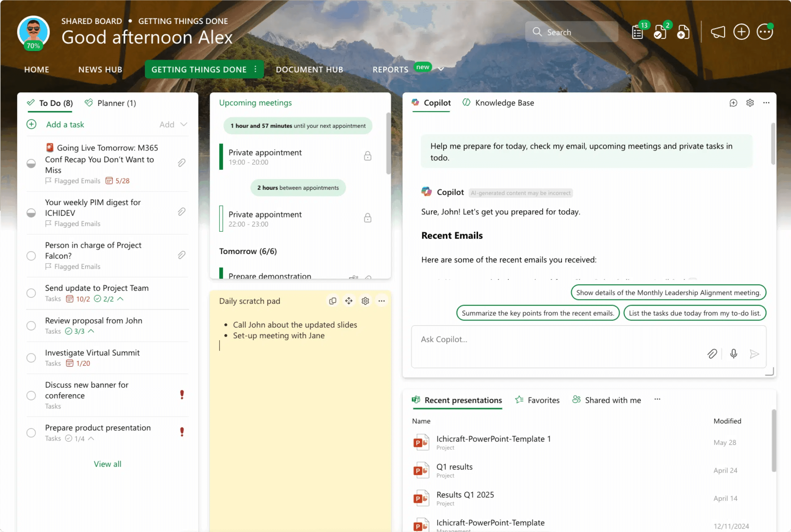Open Getting Things Done tab options menu
Screen dimensions: 791x532
256,69
